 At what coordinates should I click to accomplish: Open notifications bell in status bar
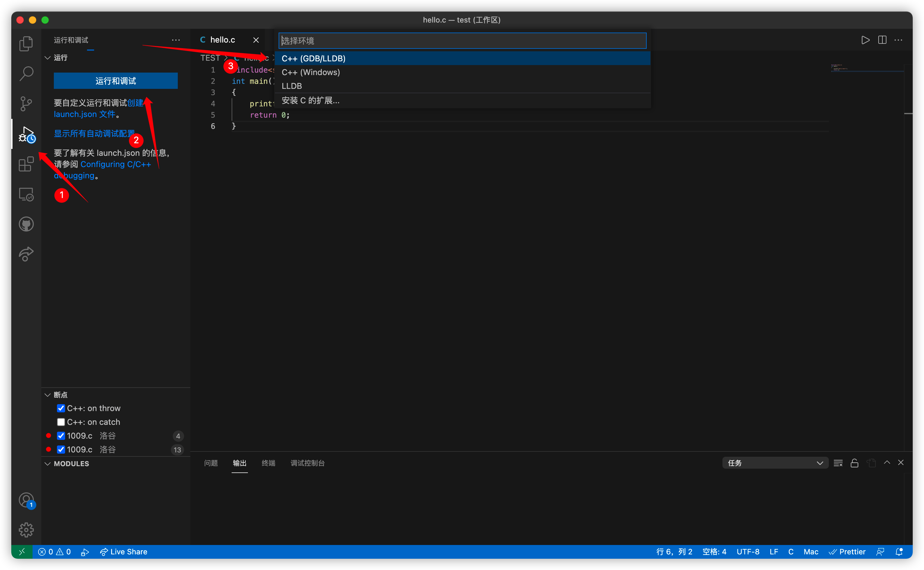tap(899, 552)
